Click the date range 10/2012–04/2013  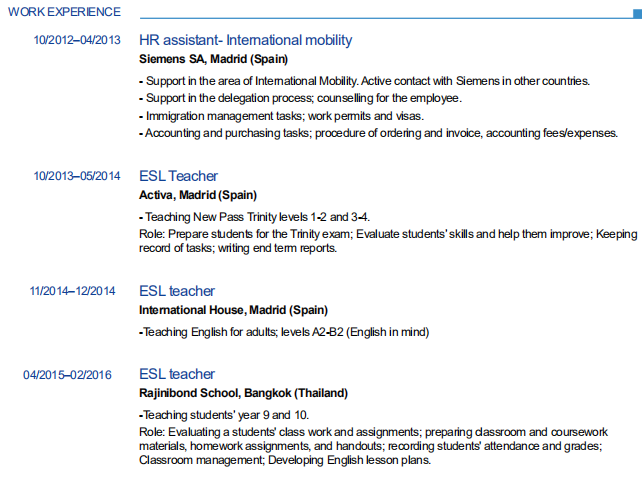(x=77, y=41)
